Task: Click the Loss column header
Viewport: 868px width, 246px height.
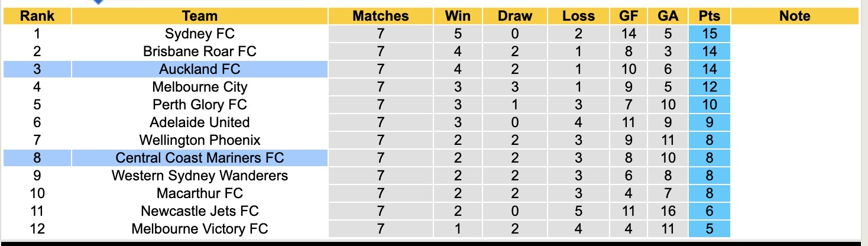Action: pos(578,16)
